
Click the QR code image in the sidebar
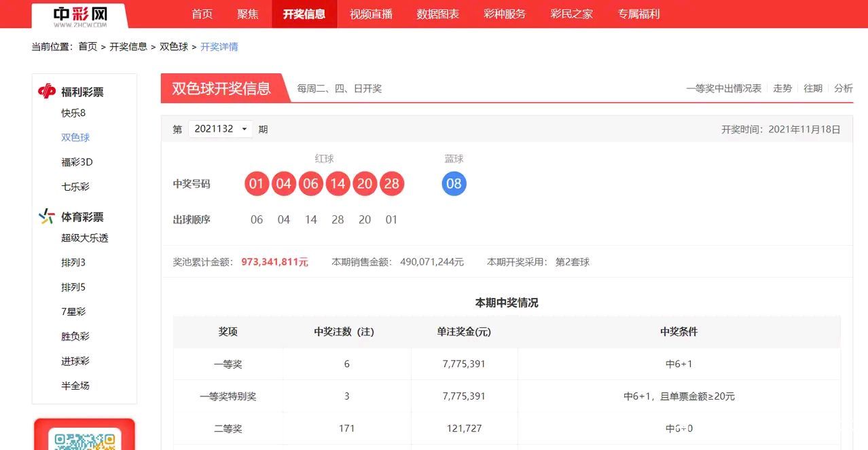pos(84,441)
